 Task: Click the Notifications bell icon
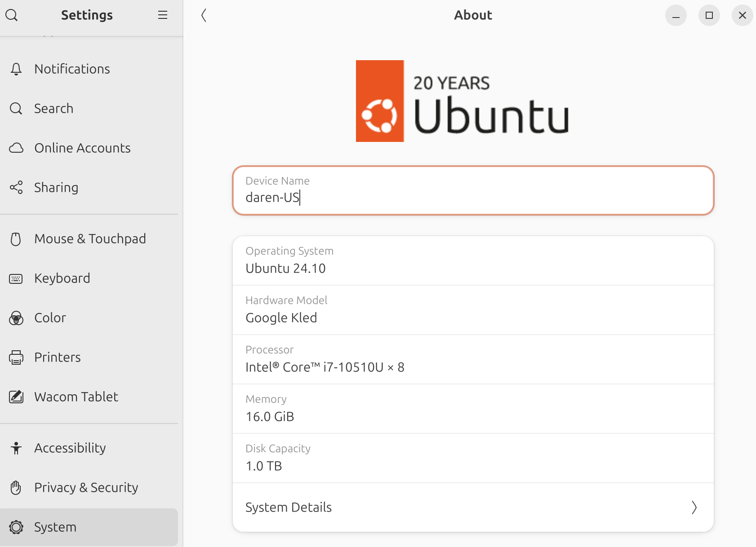point(16,69)
